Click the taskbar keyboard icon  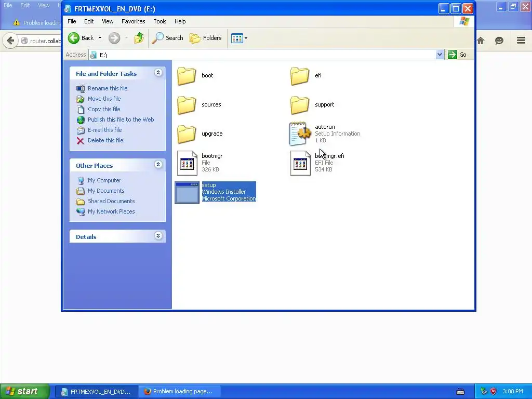460,392
